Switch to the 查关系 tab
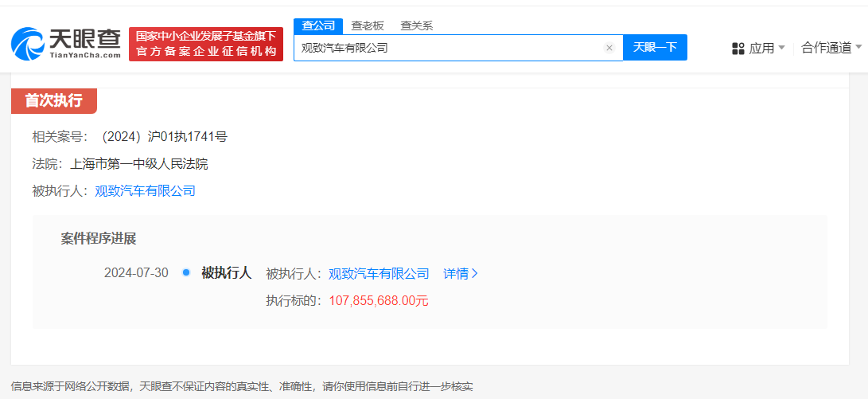Image resolution: width=868 pixels, height=399 pixels. (417, 25)
